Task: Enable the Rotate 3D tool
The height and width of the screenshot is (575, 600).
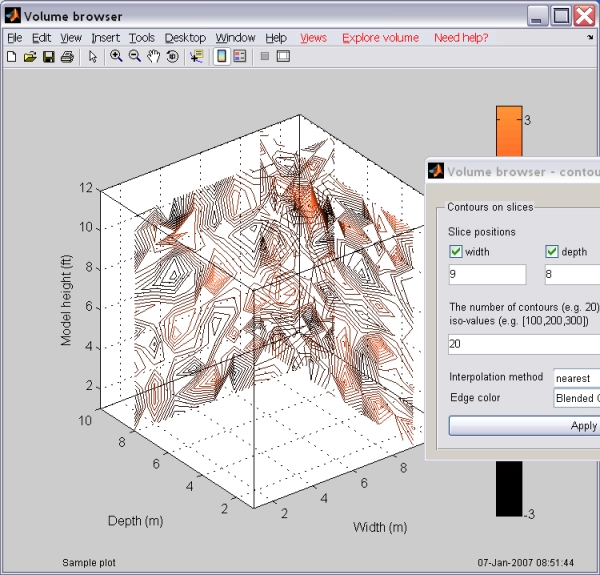Action: (x=173, y=56)
